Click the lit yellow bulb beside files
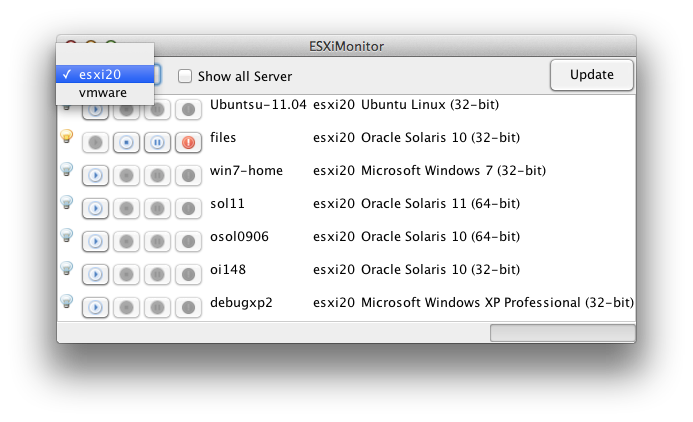Image resolution: width=693 pixels, height=422 pixels. (x=67, y=136)
